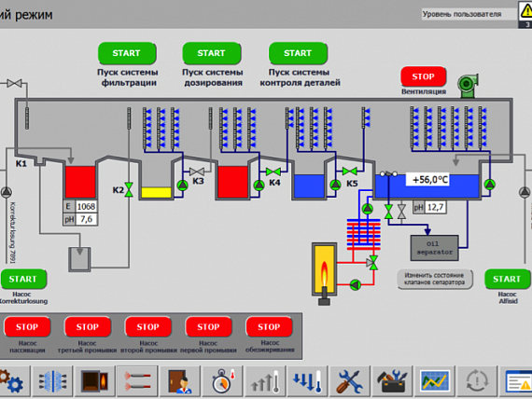Open the drying oven screen icon

coord(95,381)
